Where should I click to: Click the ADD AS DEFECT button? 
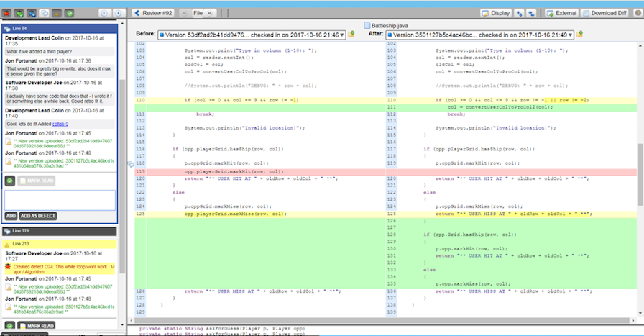(39, 216)
